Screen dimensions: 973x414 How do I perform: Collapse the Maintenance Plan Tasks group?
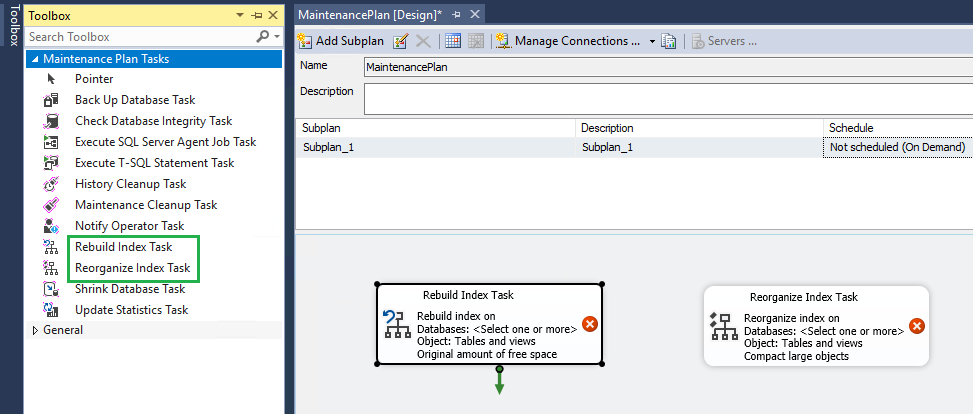(x=35, y=59)
